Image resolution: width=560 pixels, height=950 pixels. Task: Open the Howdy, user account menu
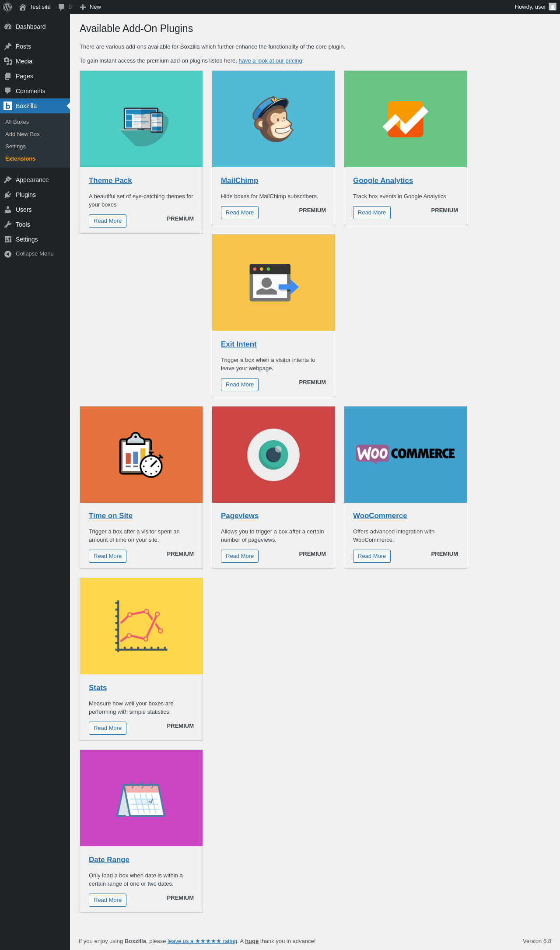[x=535, y=7]
